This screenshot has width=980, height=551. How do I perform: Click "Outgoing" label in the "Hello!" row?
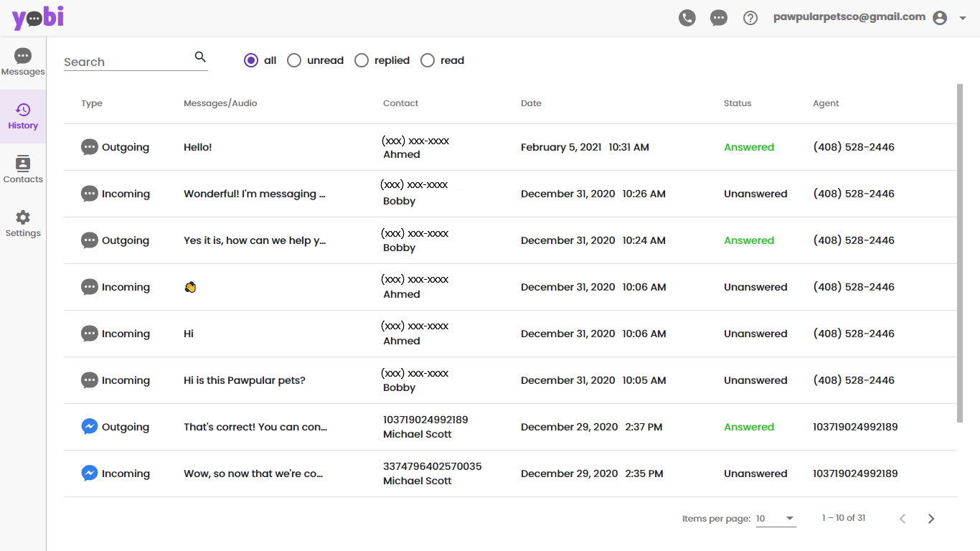tap(126, 147)
